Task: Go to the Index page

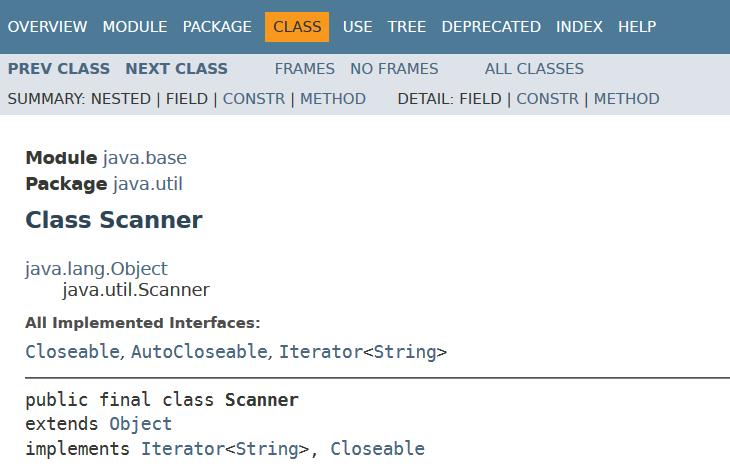Action: [579, 27]
